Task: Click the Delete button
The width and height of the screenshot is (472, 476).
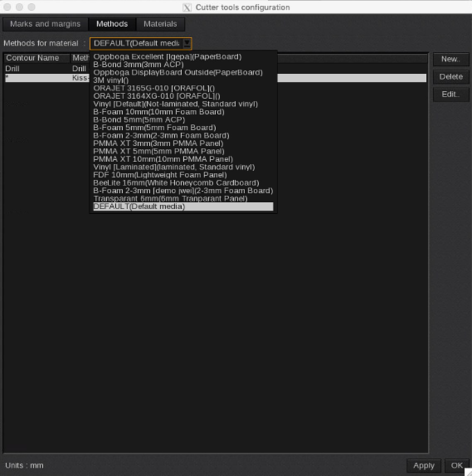Action: pos(451,77)
